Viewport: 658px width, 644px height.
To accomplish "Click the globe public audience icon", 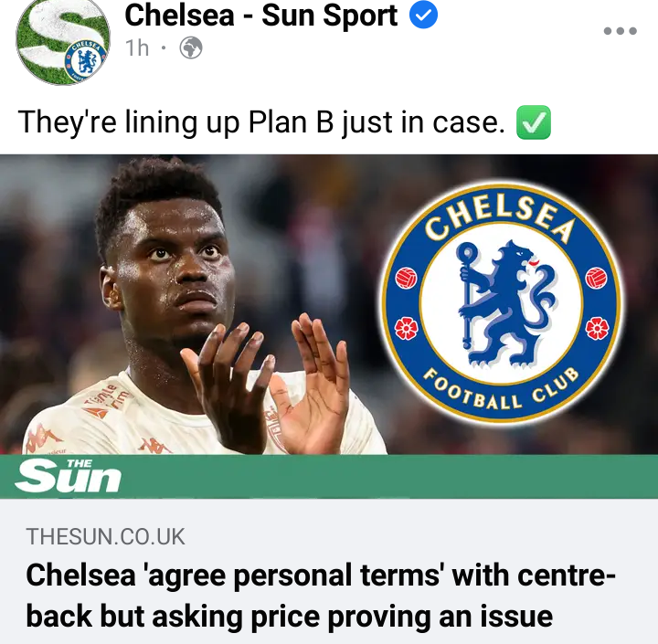I will click(191, 48).
